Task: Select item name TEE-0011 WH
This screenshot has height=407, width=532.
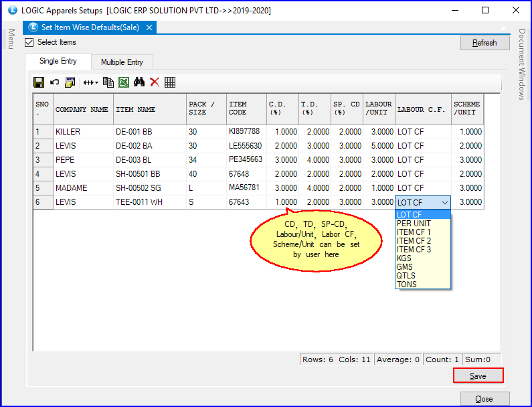Action: coord(150,202)
